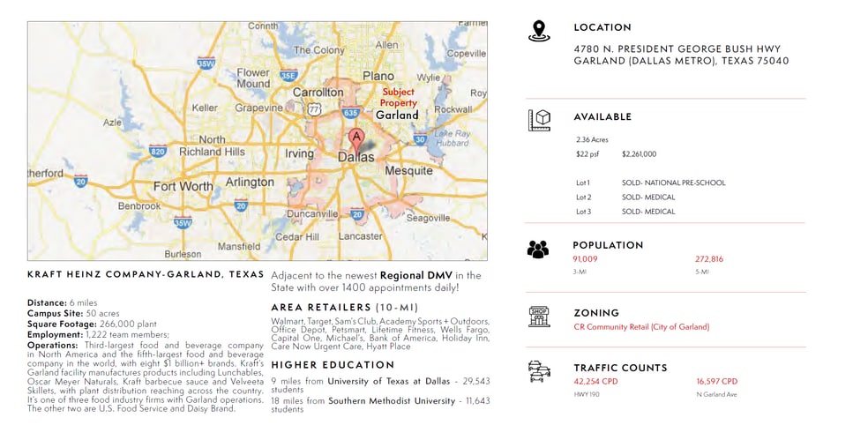Click the location pin icon

point(538,32)
